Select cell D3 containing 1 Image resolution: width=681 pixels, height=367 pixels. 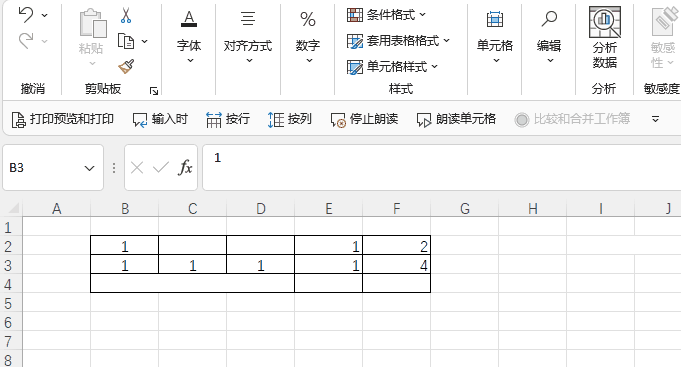coord(261,265)
